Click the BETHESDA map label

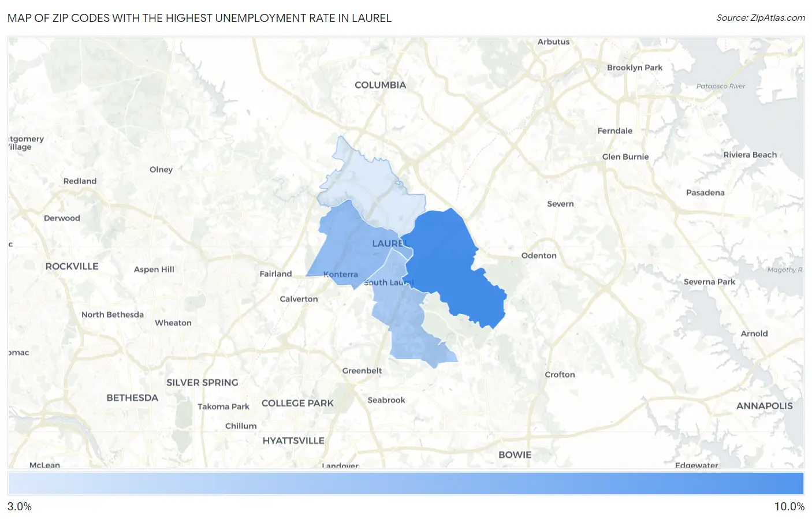tap(132, 398)
